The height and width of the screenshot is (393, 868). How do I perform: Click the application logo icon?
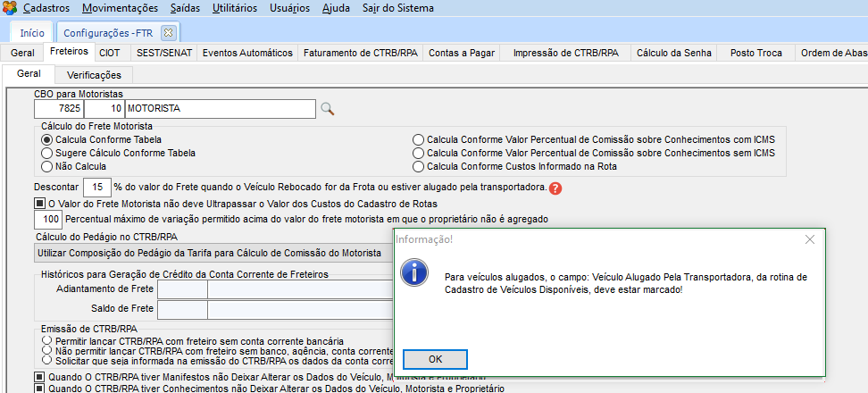10,8
